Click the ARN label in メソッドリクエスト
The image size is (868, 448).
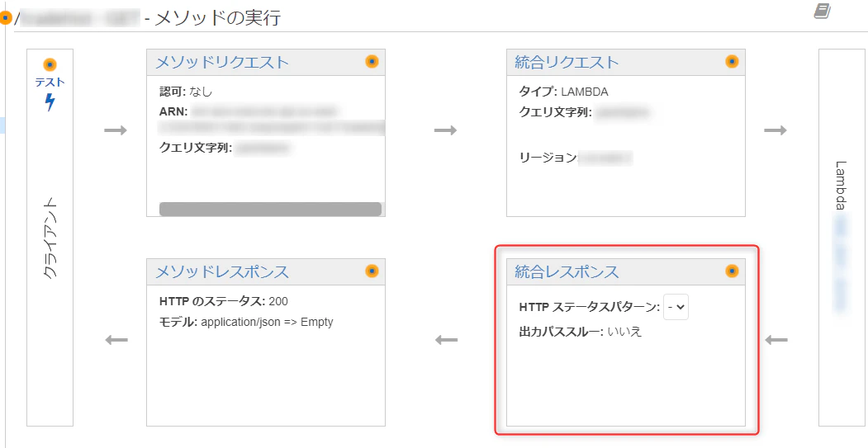click(173, 111)
